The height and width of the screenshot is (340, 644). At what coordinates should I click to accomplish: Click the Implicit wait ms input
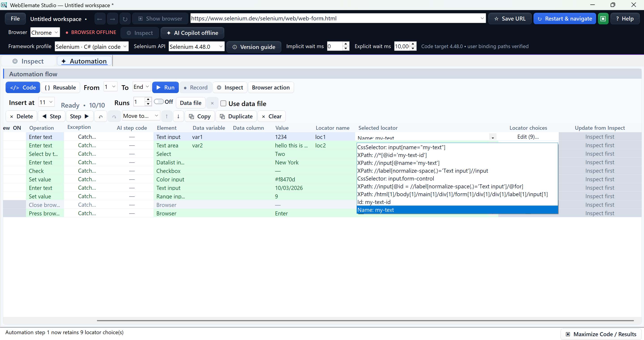(335, 46)
